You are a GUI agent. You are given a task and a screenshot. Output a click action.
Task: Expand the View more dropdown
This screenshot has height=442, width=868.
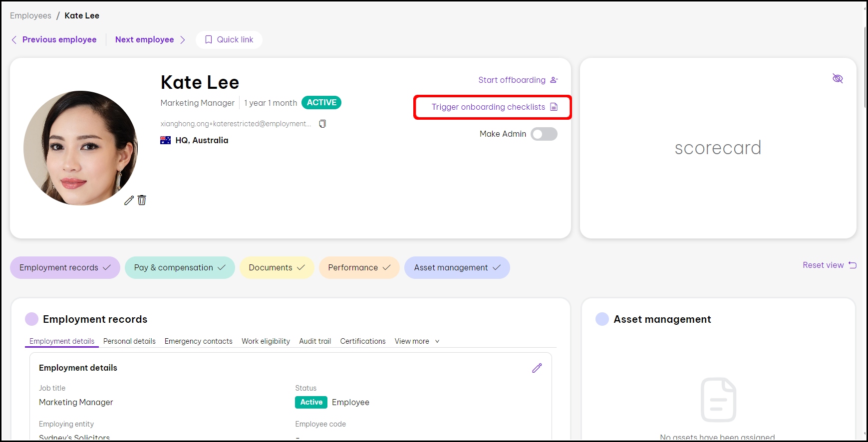[417, 341]
